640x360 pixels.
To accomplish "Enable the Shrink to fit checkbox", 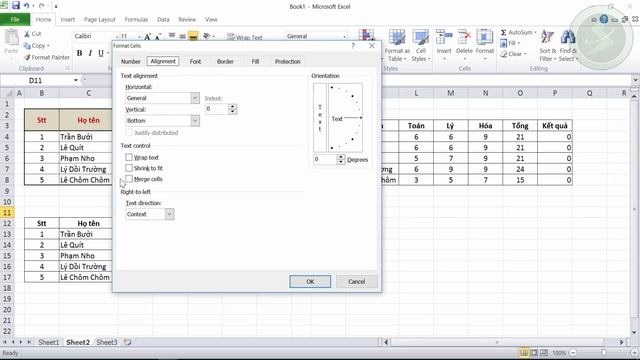I will click(129, 168).
